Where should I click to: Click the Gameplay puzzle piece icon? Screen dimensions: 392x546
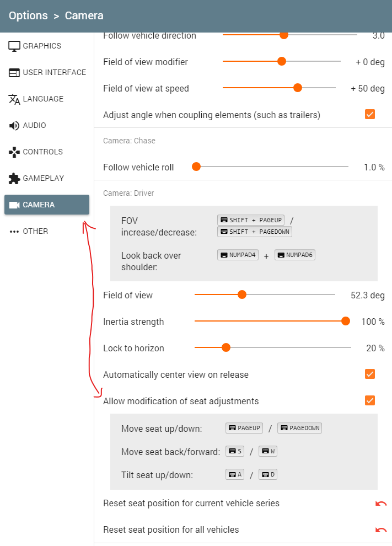(14, 178)
